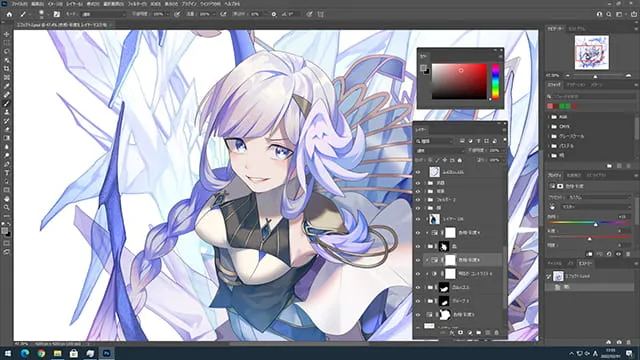This screenshot has height=360, width=640.
Task: Select the Brush tool in the toolbox
Action: pyautogui.click(x=7, y=103)
